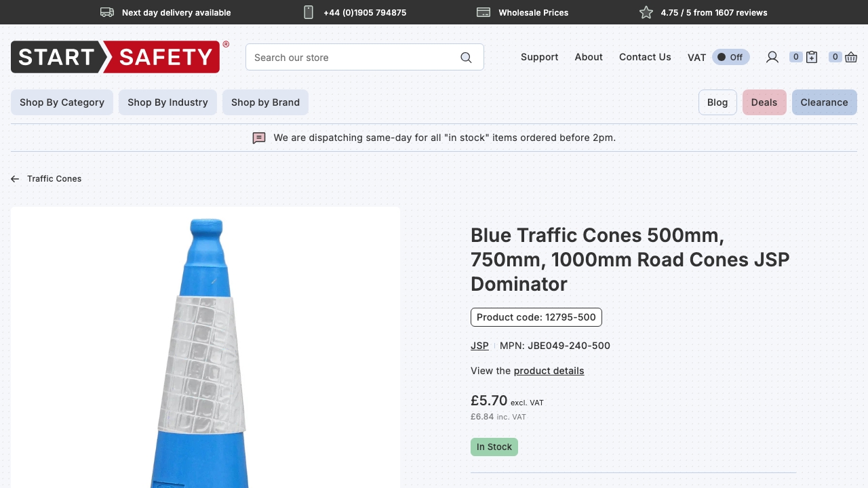
Task: Open the account profile icon
Action: (772, 57)
